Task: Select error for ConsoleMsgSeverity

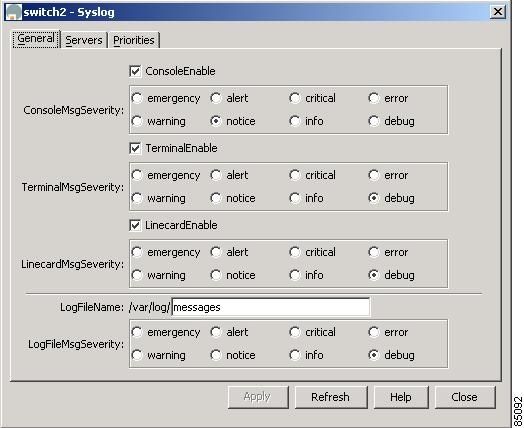Action: [374, 98]
